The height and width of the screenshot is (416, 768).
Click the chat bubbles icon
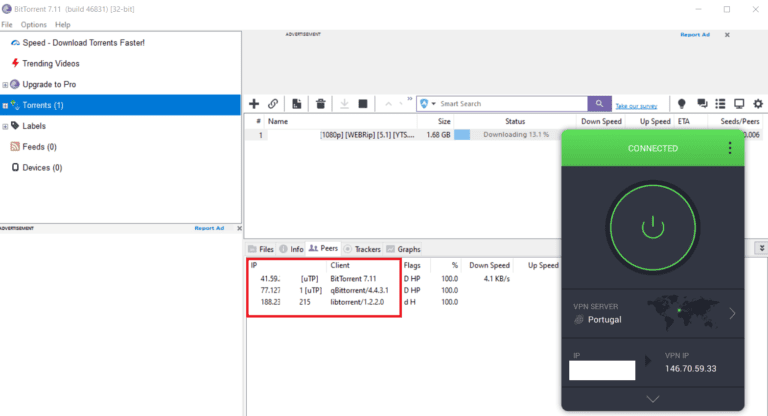pos(702,104)
